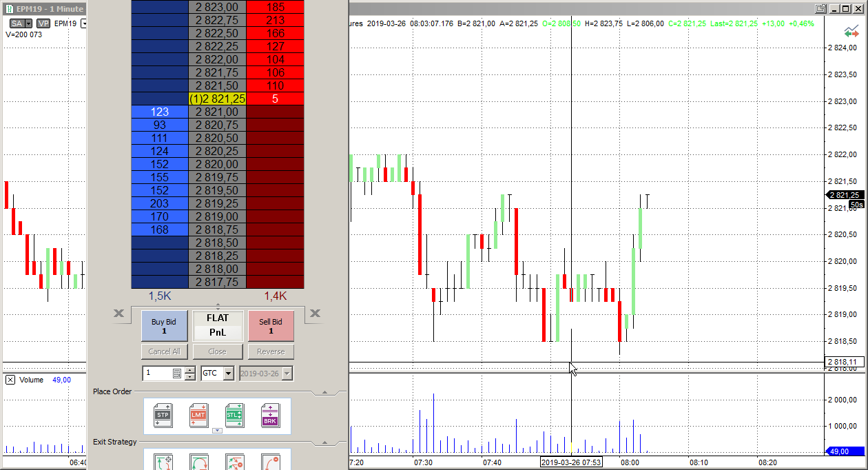Click the total ask volume 1,4K
The image size is (868, 470).
point(275,296)
